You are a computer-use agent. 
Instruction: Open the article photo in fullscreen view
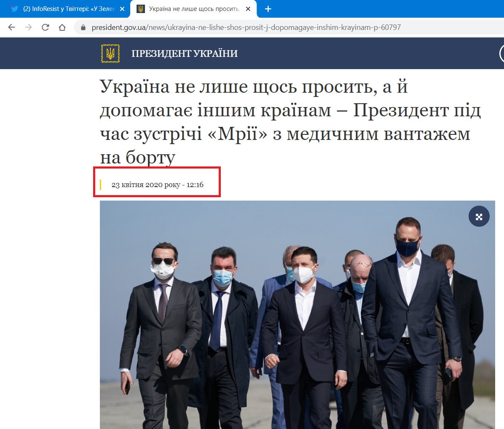point(479,216)
